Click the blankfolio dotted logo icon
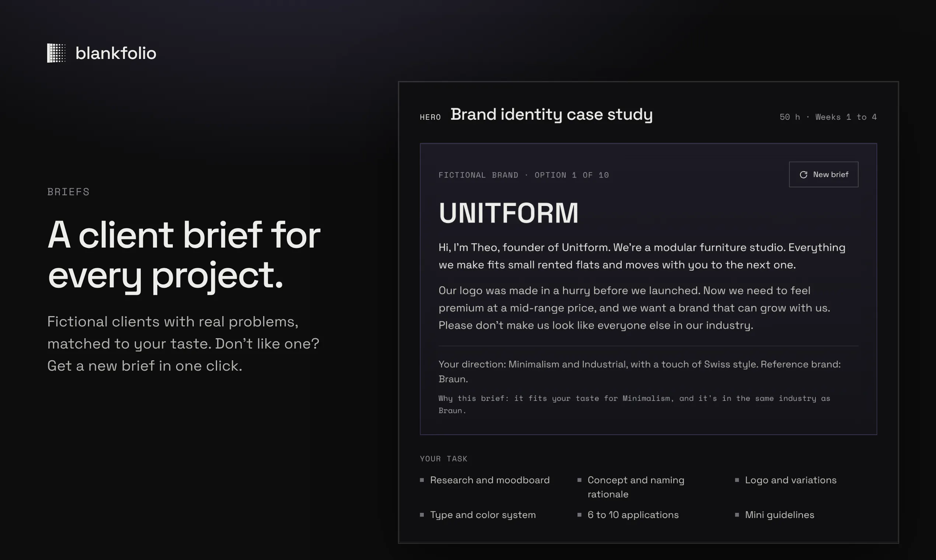Viewport: 936px width, 560px height. [56, 53]
